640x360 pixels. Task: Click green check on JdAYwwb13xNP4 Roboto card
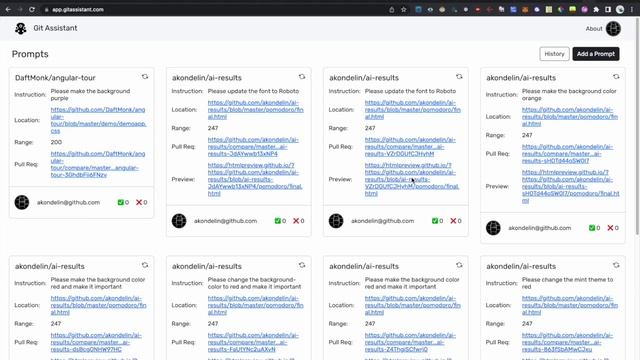[x=278, y=221]
